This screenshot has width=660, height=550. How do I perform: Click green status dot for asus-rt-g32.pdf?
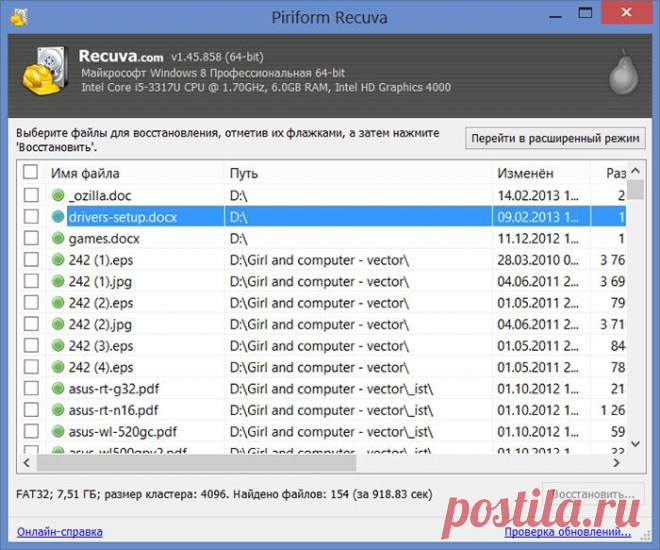(x=58, y=389)
